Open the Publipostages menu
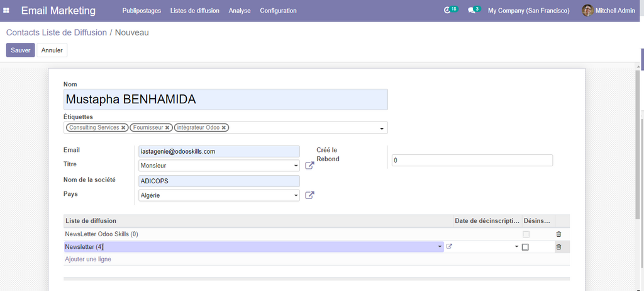This screenshot has height=291, width=644. pos(142,11)
